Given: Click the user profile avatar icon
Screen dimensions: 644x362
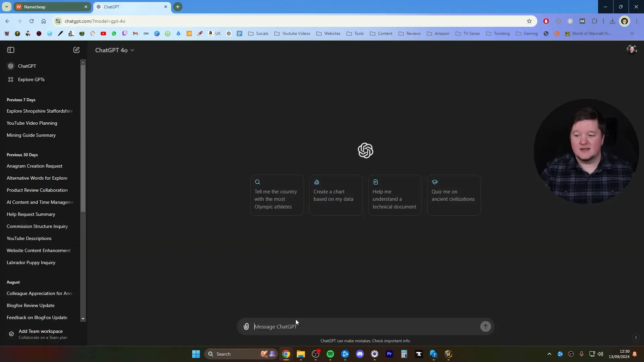Looking at the screenshot, I should pos(632,50).
